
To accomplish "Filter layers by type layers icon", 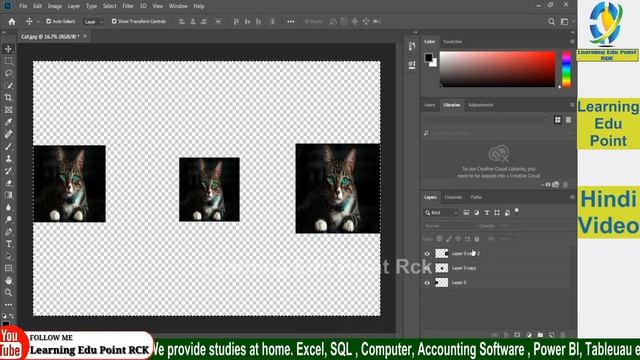I will [x=487, y=213].
